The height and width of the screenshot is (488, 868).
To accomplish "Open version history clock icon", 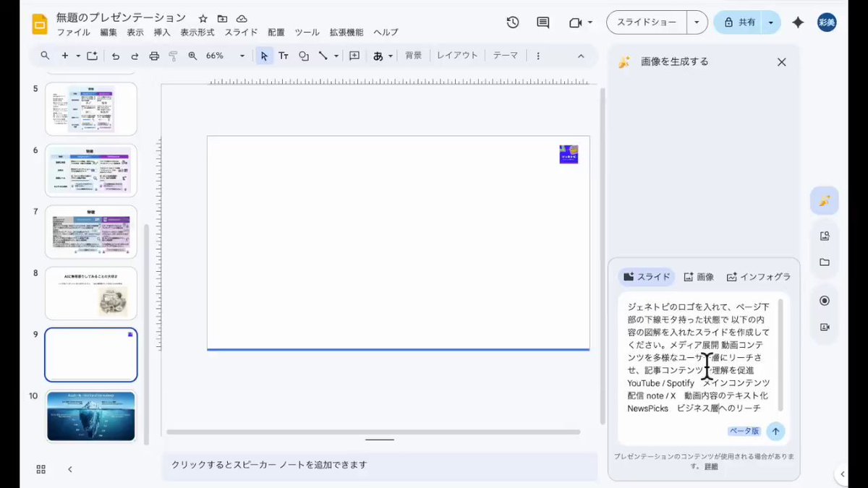I will pyautogui.click(x=513, y=22).
